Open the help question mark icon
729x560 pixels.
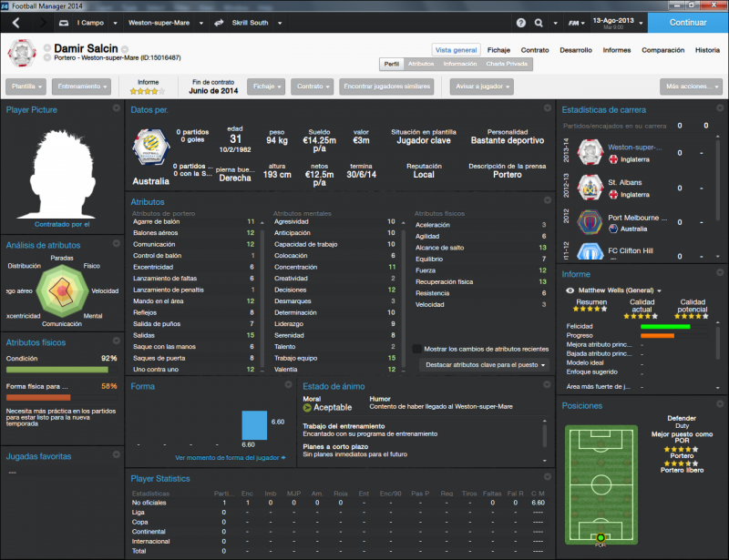521,23
